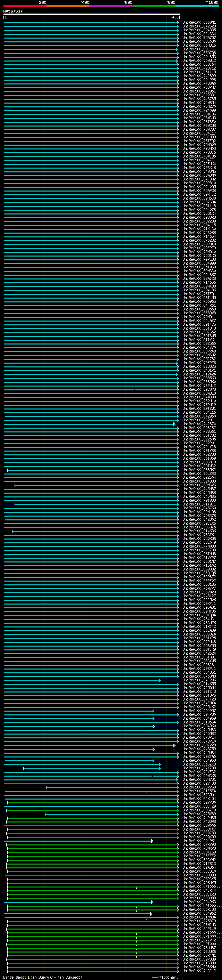Viewport: 222px width, 980px height.
Task: Open hit UniRef100_O42623
Action: (199, 26)
